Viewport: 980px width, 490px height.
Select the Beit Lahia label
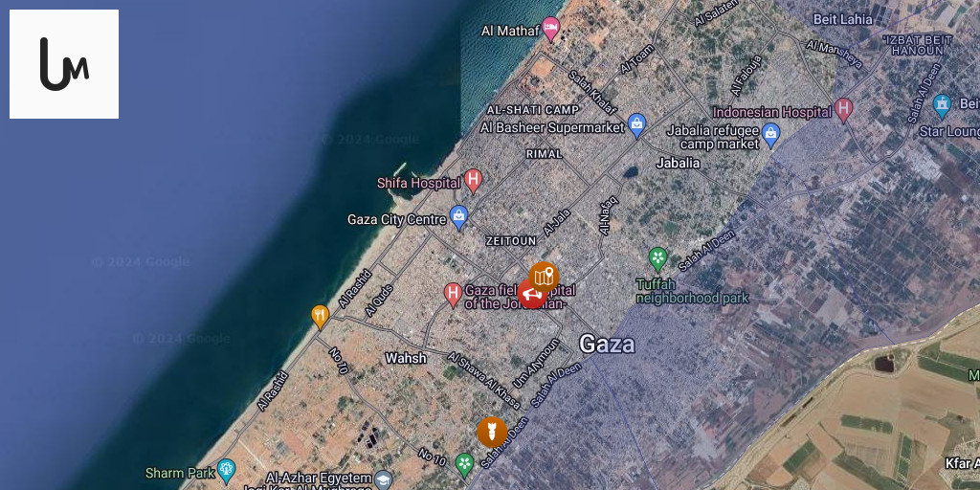tap(842, 19)
